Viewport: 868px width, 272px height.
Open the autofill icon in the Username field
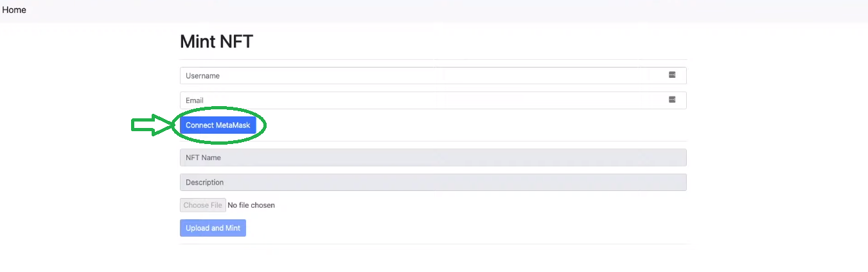pos(672,75)
